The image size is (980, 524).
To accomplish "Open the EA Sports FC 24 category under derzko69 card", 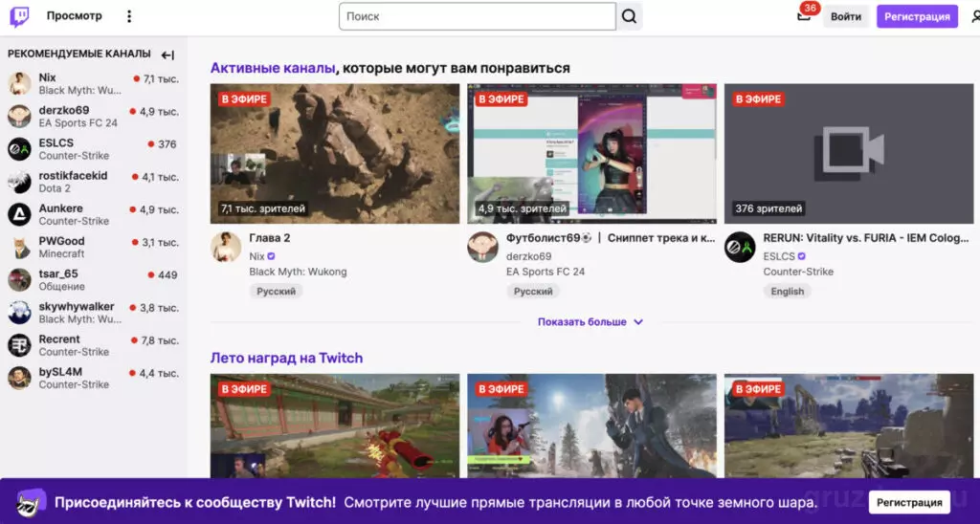I will [x=546, y=272].
